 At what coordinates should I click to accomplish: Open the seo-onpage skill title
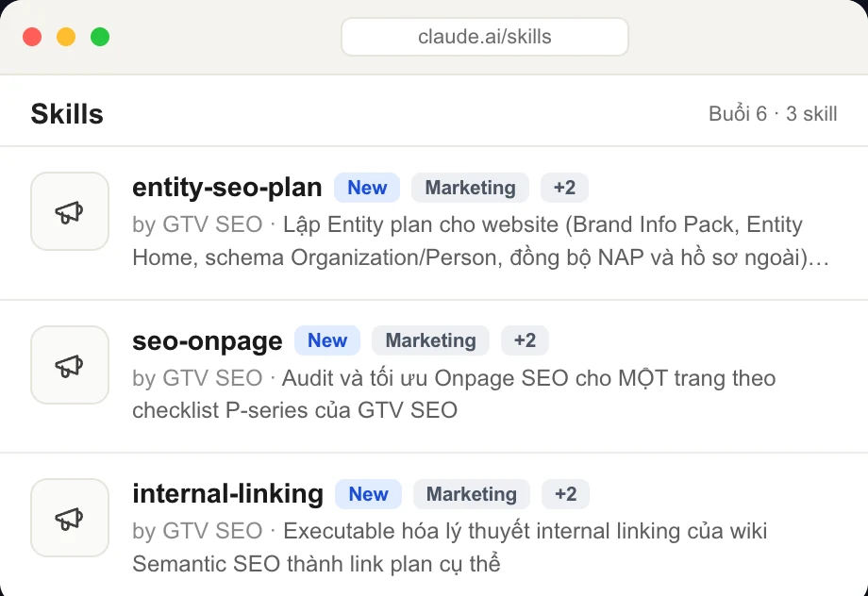pos(207,340)
